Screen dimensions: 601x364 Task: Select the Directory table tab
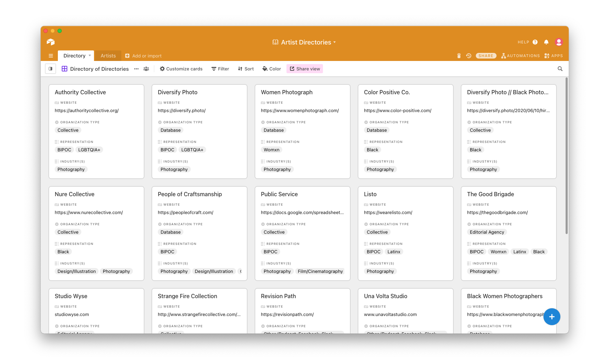[x=74, y=56]
